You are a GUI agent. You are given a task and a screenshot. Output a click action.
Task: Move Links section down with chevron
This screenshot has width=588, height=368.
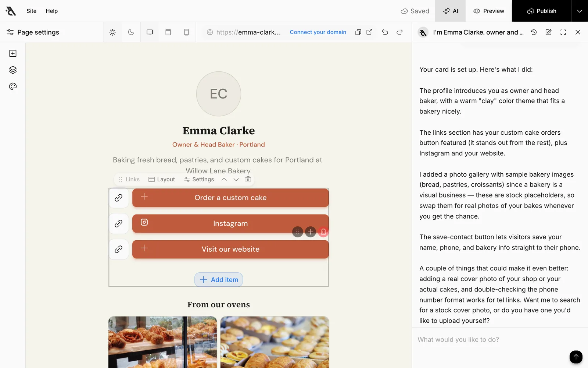pyautogui.click(x=236, y=179)
